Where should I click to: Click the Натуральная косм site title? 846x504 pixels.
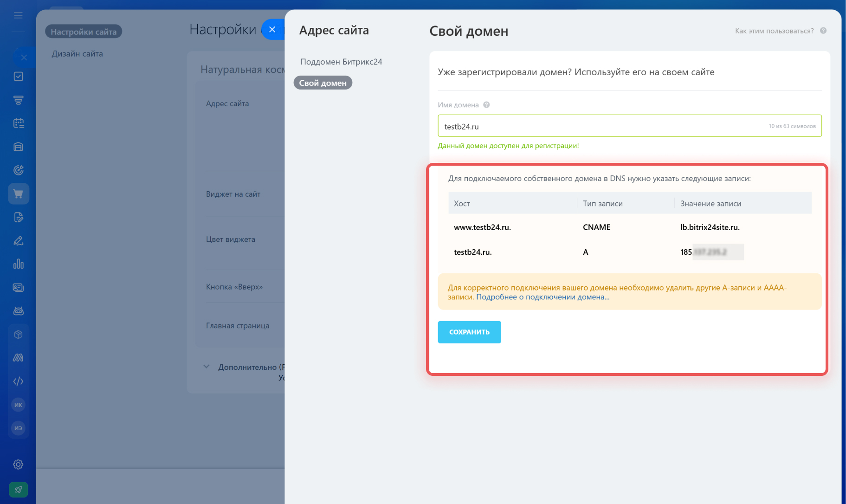coord(242,70)
